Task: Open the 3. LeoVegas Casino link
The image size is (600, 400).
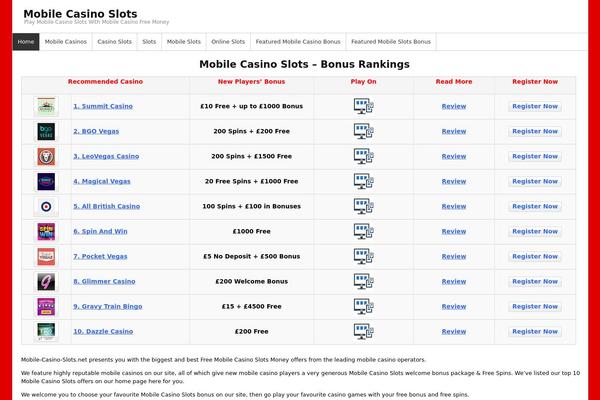Action: [x=106, y=156]
